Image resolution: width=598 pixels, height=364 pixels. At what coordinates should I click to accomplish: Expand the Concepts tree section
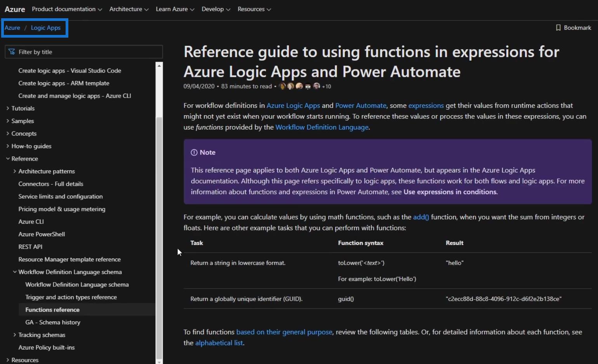[x=8, y=133]
